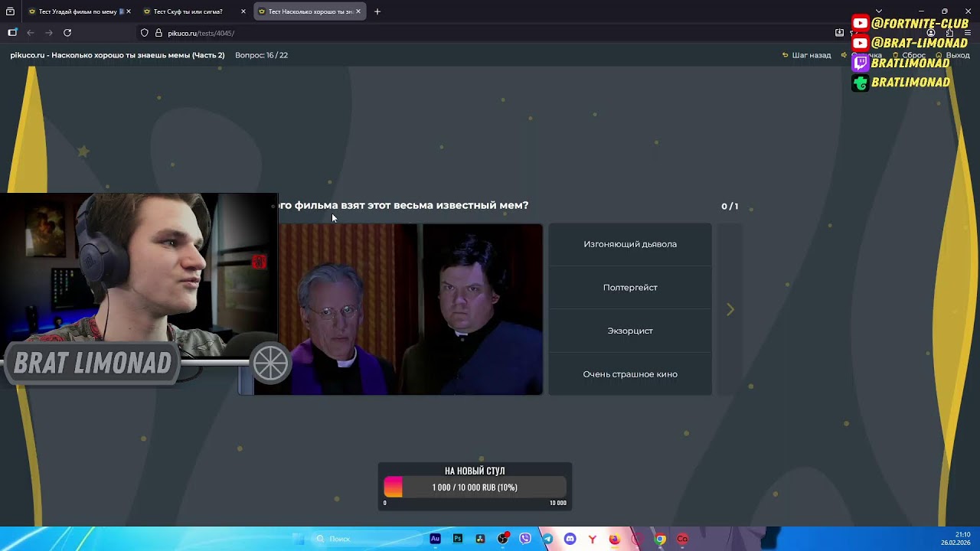Click the 'Шаг назад' link
The image size is (980, 551).
pos(806,55)
